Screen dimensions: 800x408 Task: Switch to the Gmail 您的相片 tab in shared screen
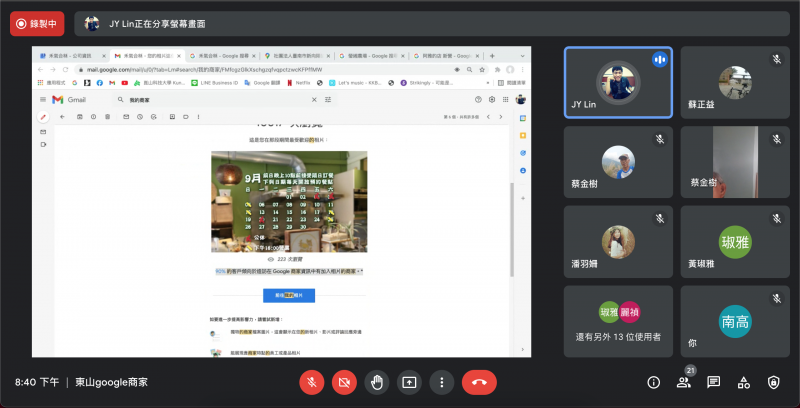(147, 56)
